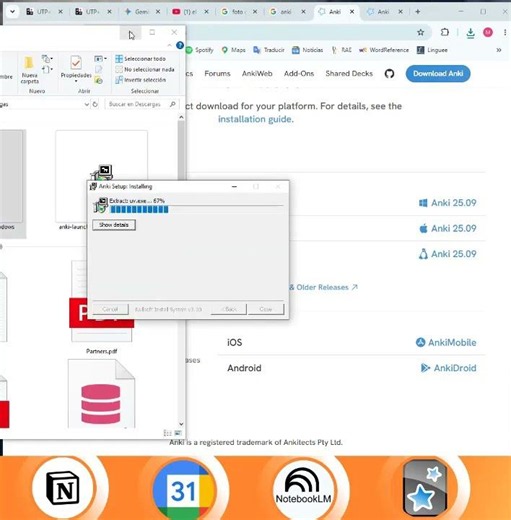The image size is (511, 520).
Task: Click Invertir selección in Explorer
Action: (x=141, y=80)
